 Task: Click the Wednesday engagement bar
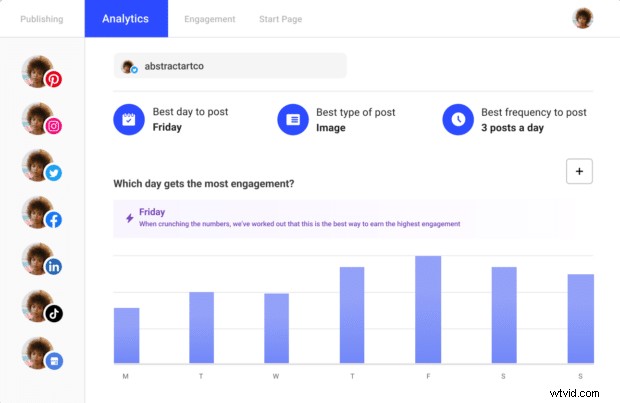pyautogui.click(x=276, y=328)
